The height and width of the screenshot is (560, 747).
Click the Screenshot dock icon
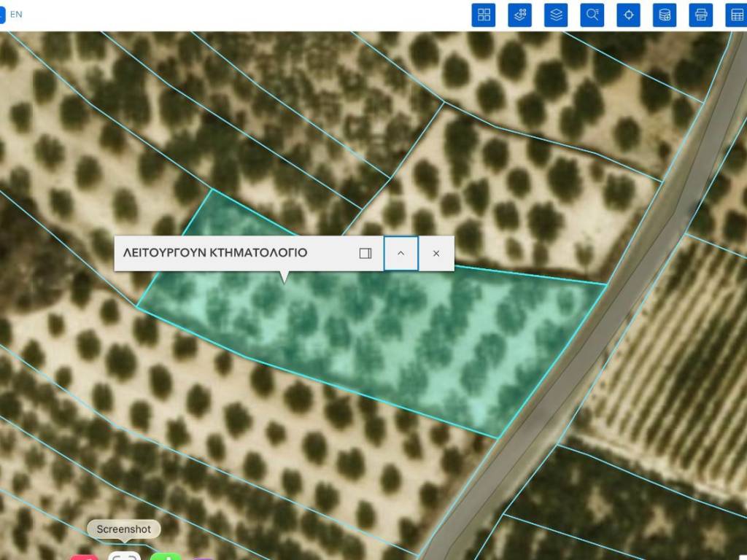click(124, 556)
